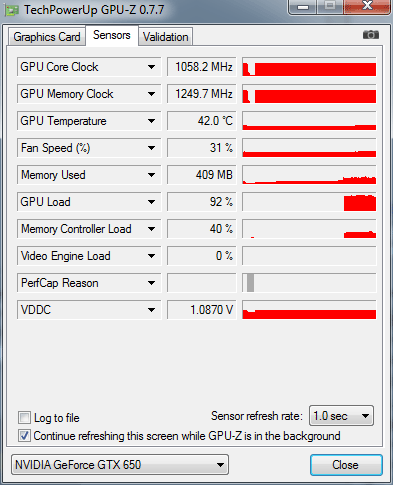This screenshot has width=393, height=485.
Task: Enable the Log to file checkbox
Action: 24,417
